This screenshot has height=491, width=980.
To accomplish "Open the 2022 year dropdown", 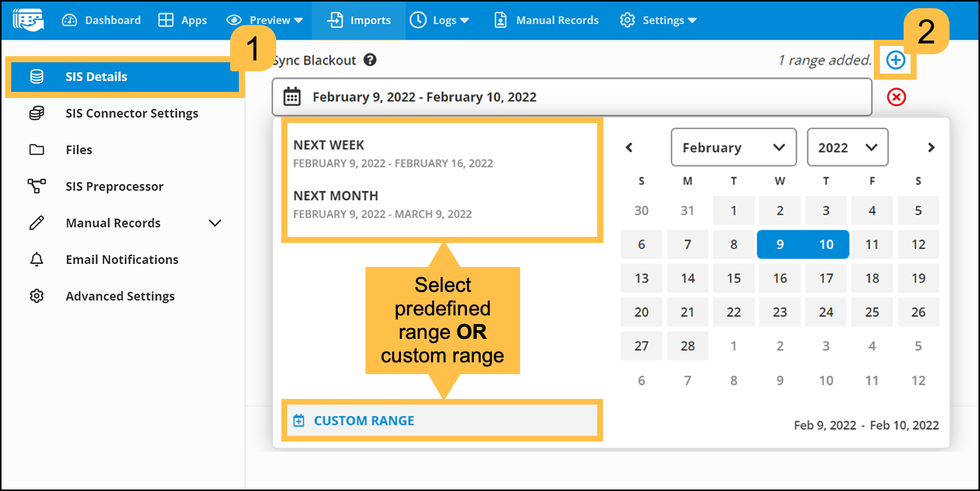I will point(847,148).
